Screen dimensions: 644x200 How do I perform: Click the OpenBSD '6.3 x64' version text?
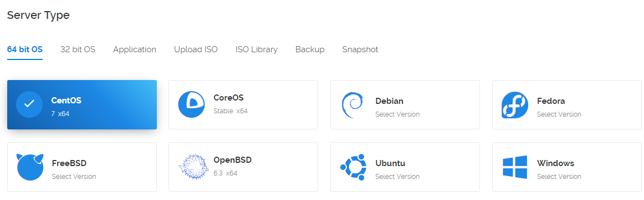pos(226,173)
